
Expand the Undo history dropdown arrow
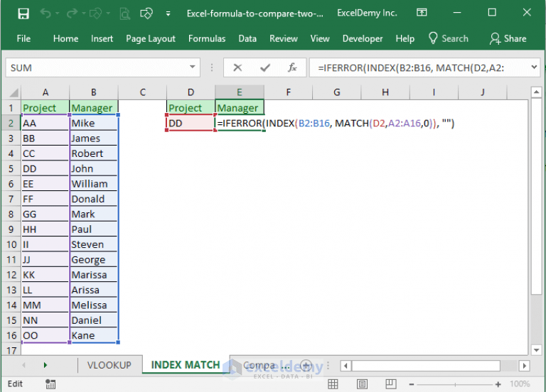click(58, 13)
